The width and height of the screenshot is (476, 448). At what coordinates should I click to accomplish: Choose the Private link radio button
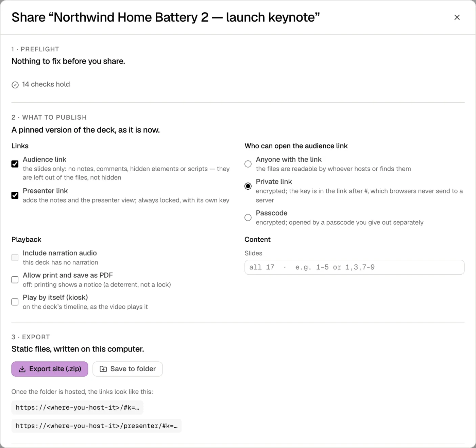coord(248,186)
